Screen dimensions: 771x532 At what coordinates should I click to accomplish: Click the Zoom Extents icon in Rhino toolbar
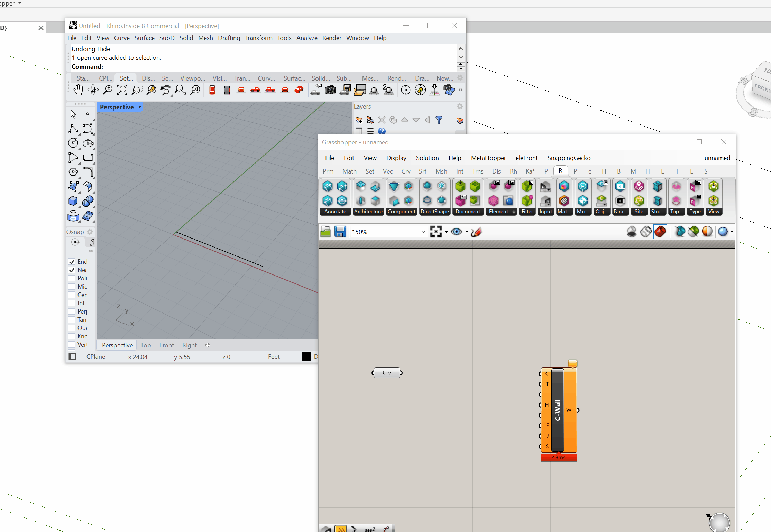(x=122, y=90)
